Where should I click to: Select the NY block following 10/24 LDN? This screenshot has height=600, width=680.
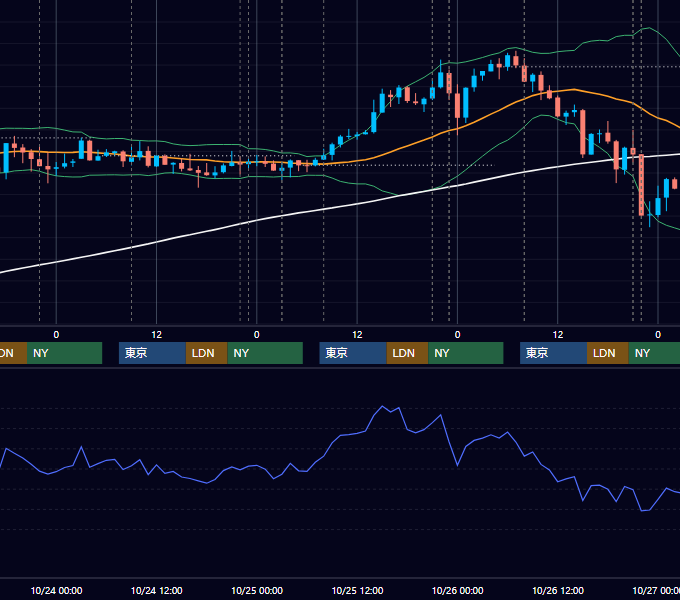(265, 353)
